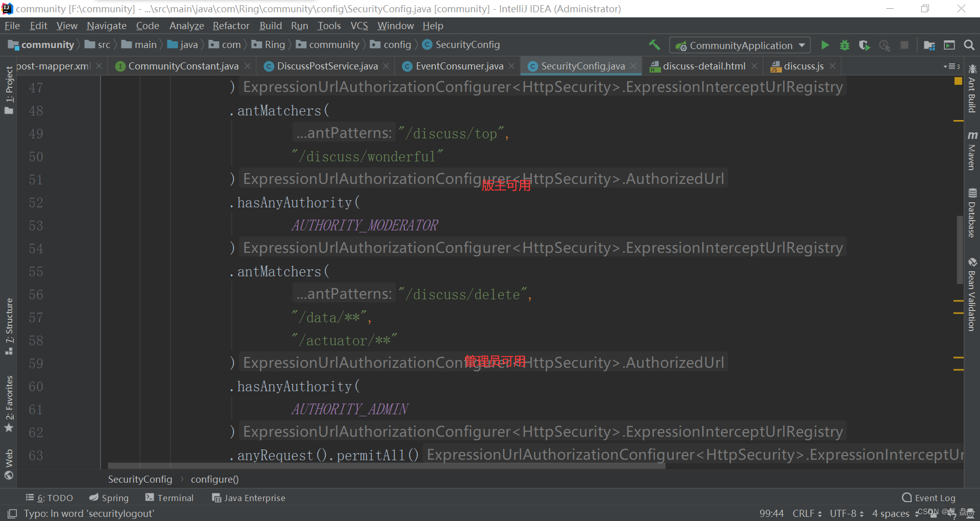Open the File menu
The height and width of the screenshot is (521, 980).
pyautogui.click(x=12, y=26)
